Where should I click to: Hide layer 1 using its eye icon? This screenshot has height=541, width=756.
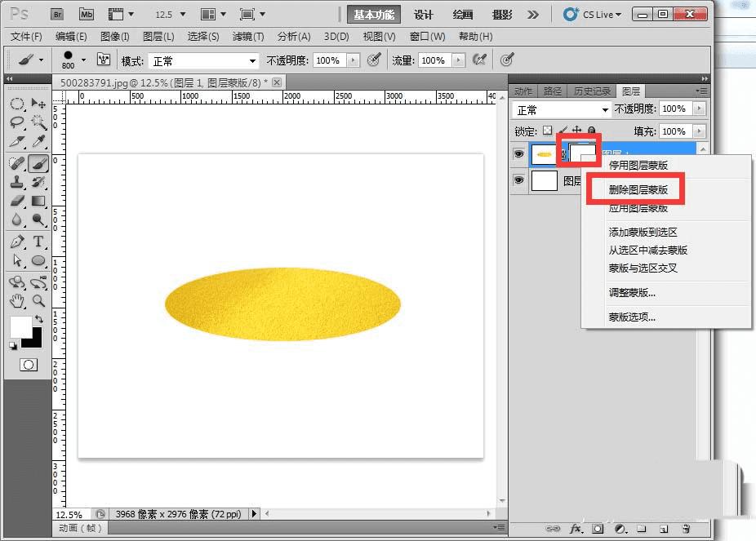518,154
